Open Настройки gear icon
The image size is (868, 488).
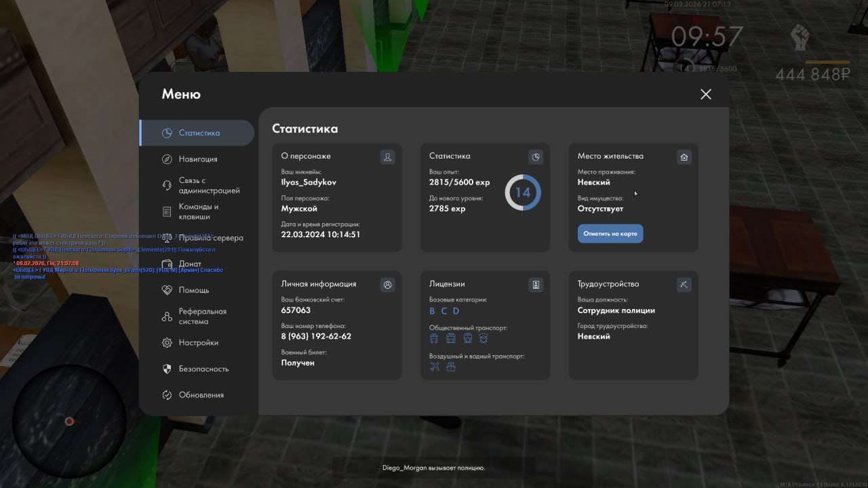tap(167, 343)
